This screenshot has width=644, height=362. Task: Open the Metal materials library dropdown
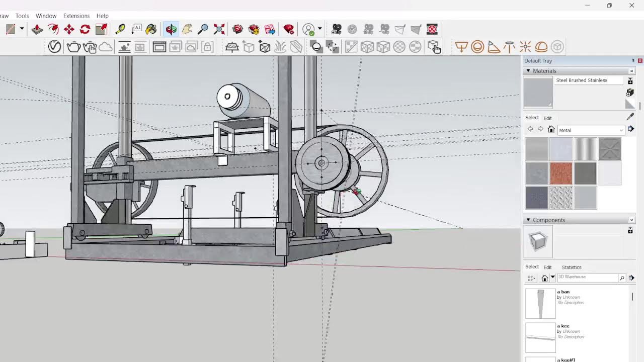tap(591, 130)
